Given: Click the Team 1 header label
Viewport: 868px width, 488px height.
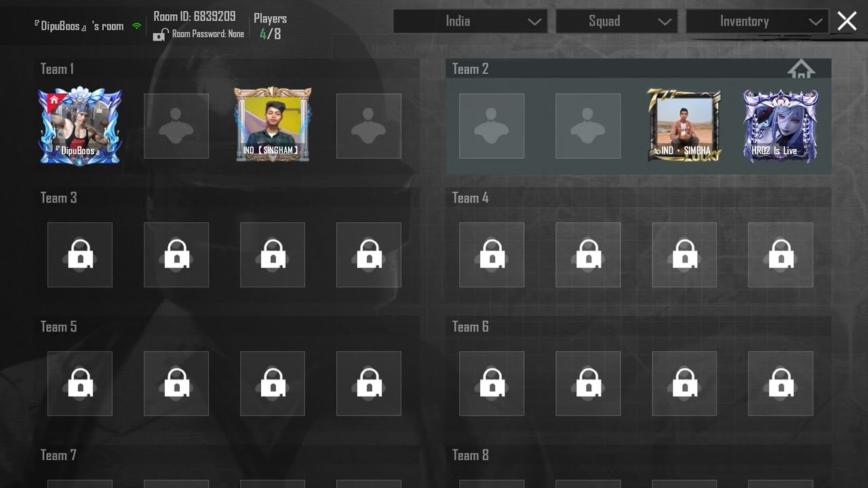Looking at the screenshot, I should (x=57, y=69).
